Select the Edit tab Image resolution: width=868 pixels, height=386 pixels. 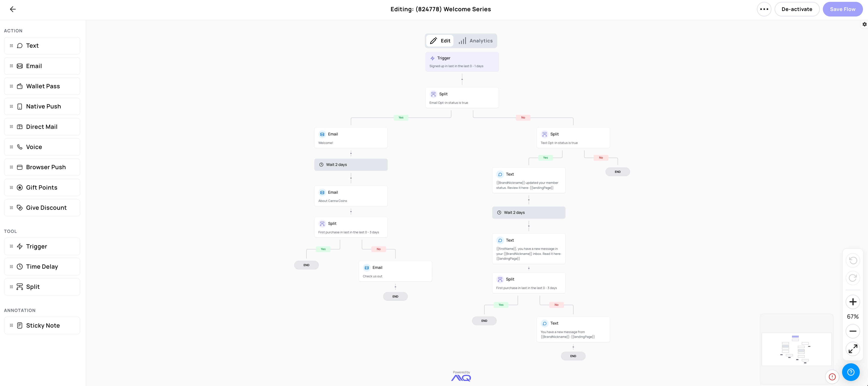pos(440,41)
